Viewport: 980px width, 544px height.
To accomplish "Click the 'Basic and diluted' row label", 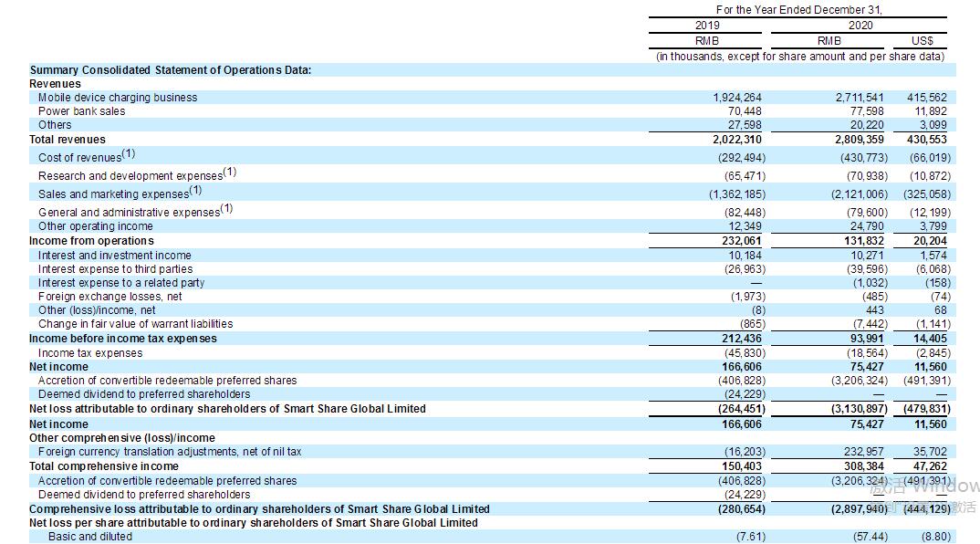I will 90,537.
